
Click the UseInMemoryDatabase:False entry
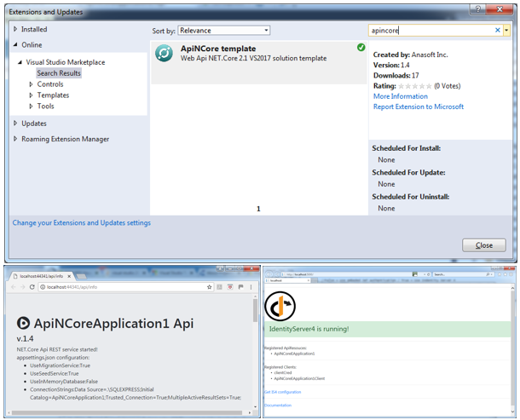pyautogui.click(x=64, y=381)
